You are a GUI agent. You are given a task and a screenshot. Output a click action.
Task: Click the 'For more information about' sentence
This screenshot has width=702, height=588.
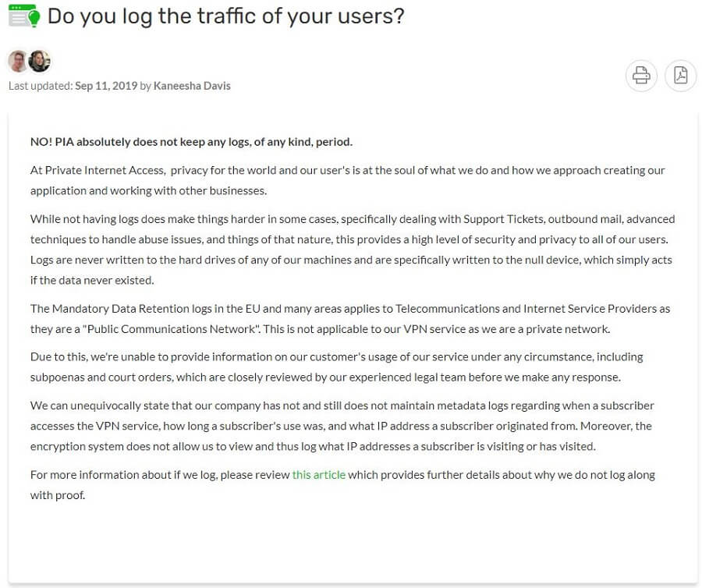coord(342,485)
